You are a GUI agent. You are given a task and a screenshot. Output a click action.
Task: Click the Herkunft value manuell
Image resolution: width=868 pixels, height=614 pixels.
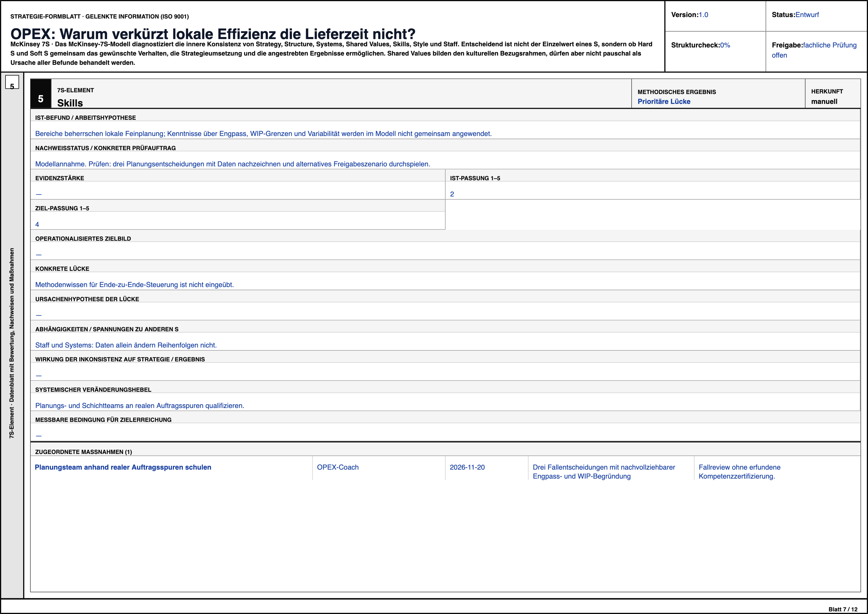click(x=824, y=101)
